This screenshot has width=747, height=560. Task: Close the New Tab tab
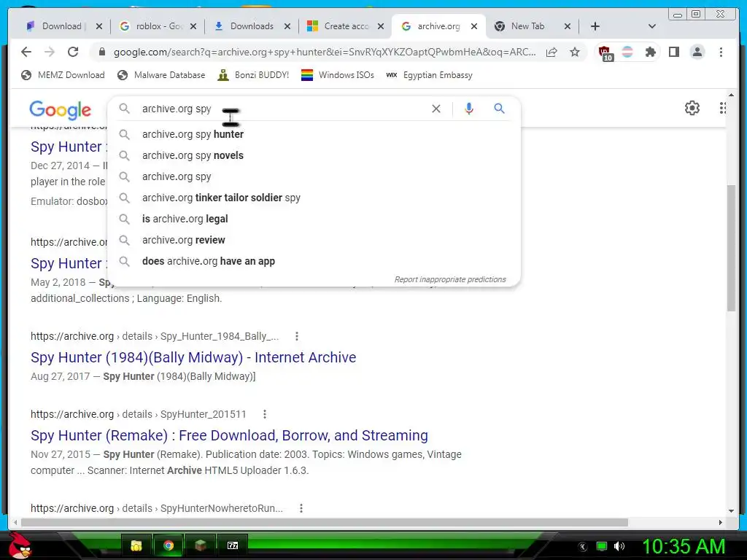[568, 26]
